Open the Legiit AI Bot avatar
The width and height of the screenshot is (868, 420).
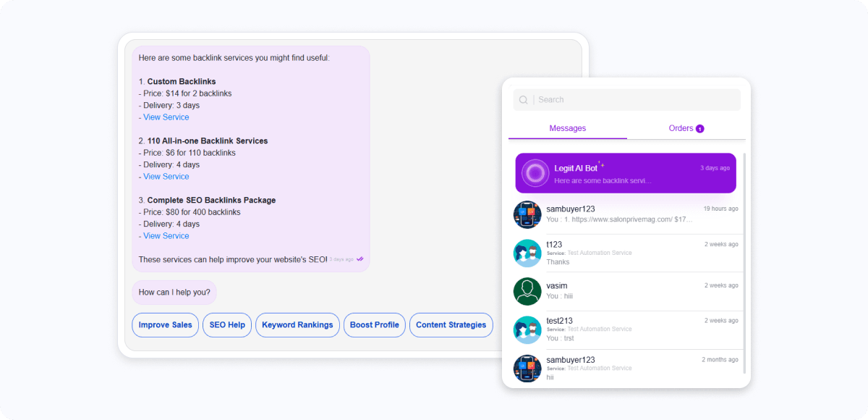pos(535,173)
